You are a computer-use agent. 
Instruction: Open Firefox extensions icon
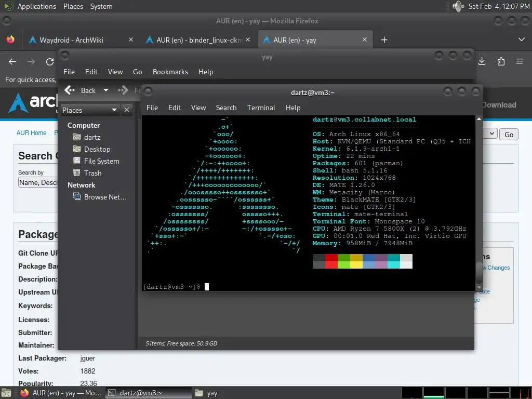[x=501, y=61]
